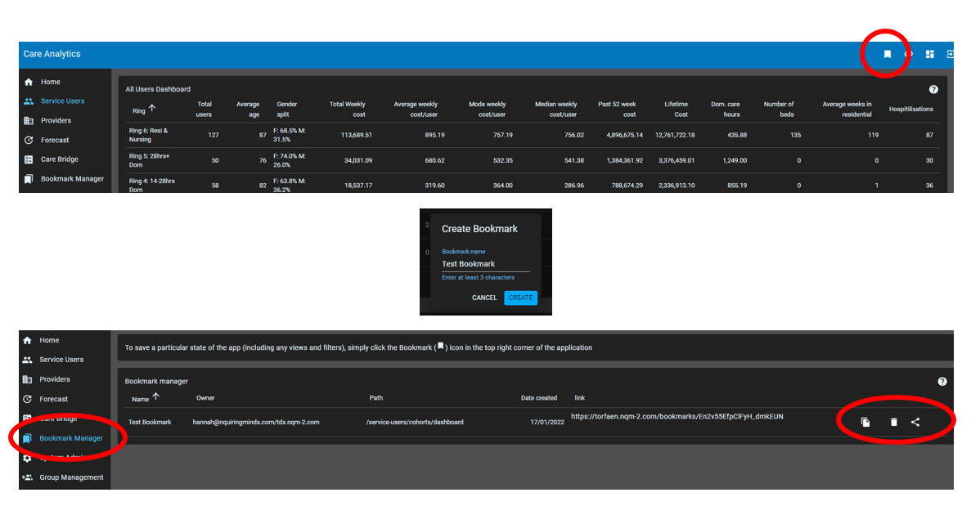Click the bookmark icon in the blue header

[887, 54]
